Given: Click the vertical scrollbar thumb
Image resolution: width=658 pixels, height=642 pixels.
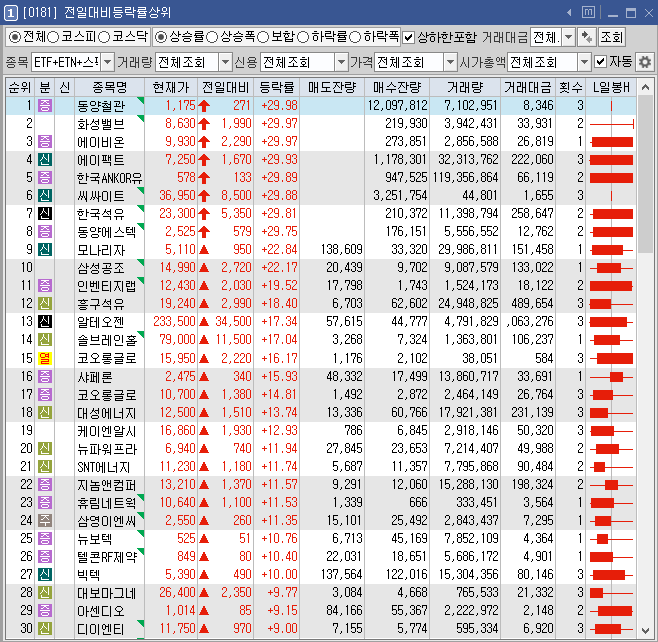Looking at the screenshot, I should pyautogui.click(x=645, y=174).
